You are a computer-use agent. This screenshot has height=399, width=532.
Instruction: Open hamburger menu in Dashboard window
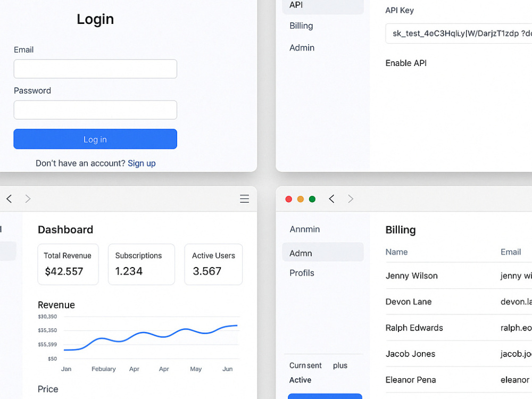[x=244, y=199]
